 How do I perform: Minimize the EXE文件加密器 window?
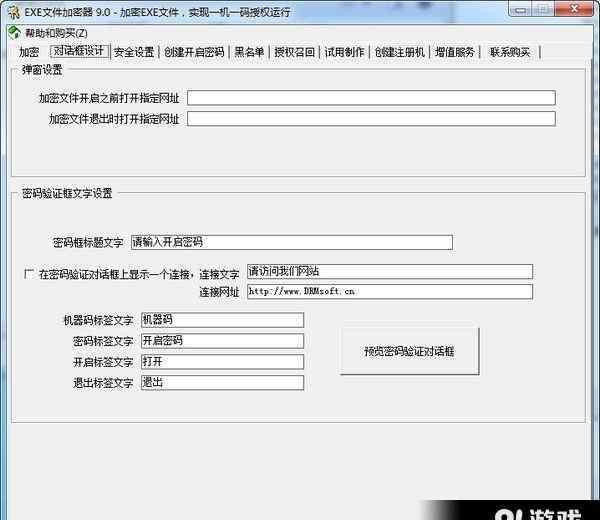tap(520, 10)
